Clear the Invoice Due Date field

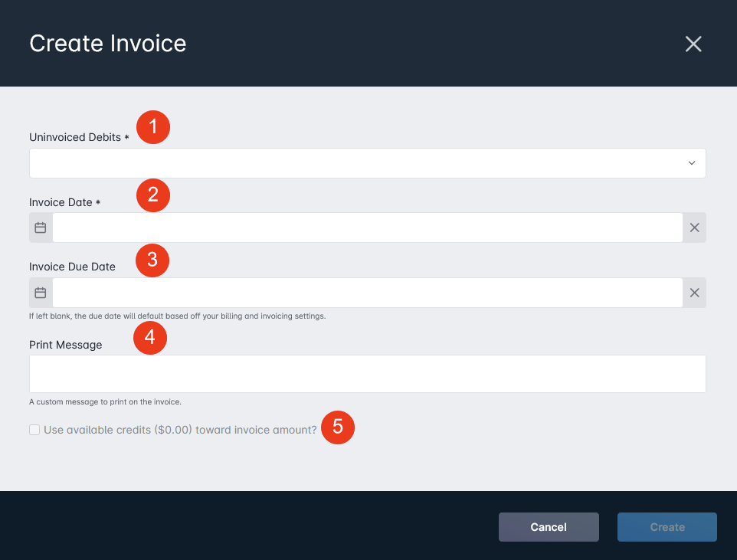tap(694, 293)
